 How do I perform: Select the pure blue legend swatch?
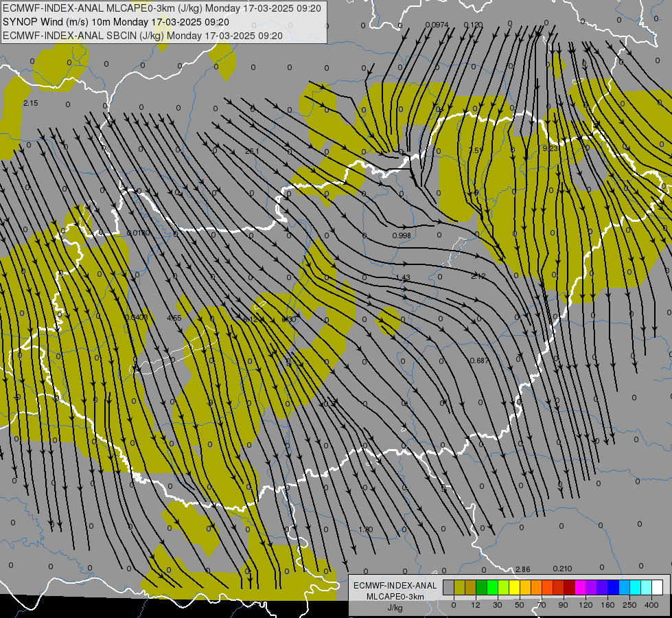click(613, 587)
